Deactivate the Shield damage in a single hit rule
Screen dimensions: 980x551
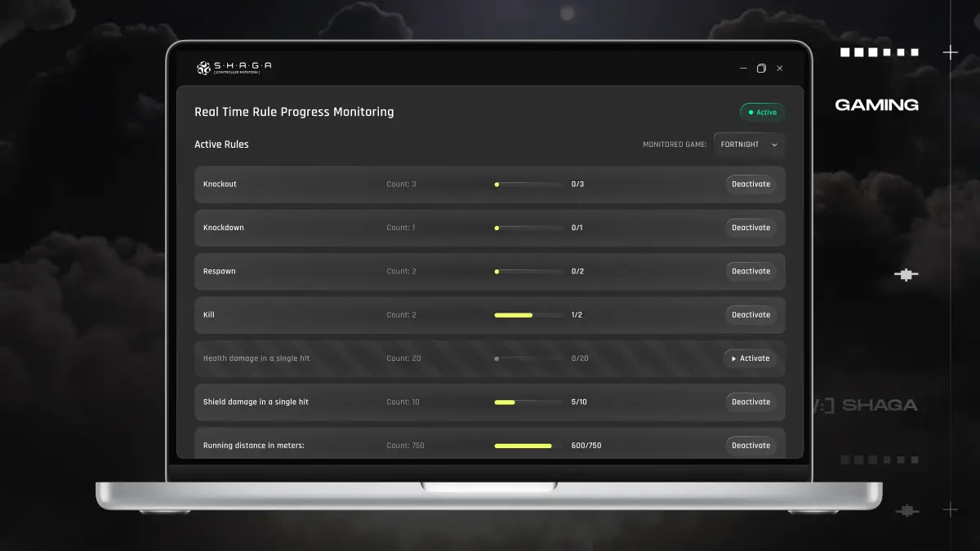[751, 402]
